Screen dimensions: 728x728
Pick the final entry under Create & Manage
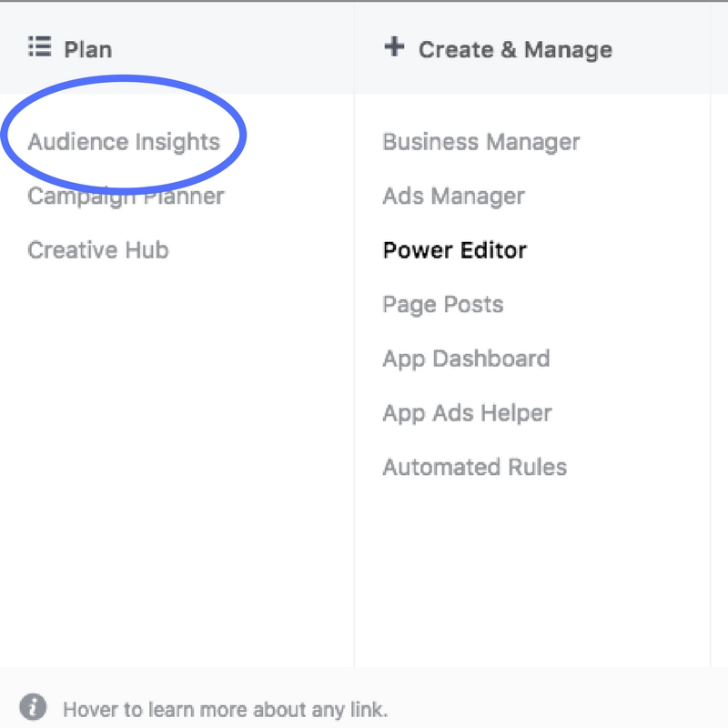[x=475, y=468]
